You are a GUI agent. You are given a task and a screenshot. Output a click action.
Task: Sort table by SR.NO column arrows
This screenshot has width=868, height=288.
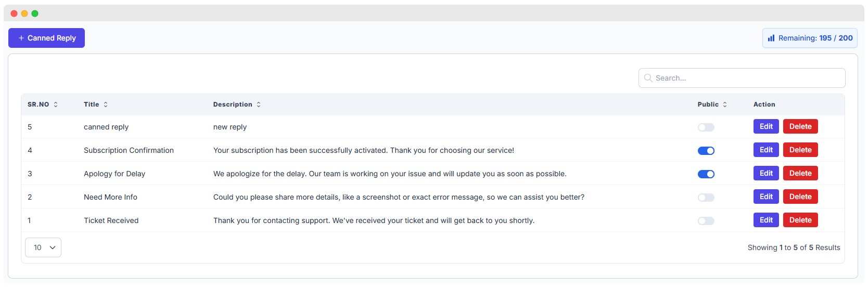(56, 104)
